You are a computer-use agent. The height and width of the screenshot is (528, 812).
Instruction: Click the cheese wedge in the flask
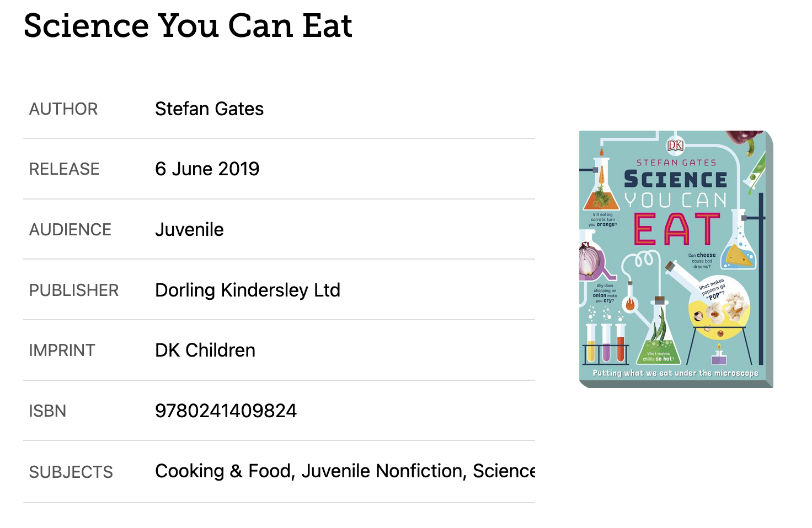pos(739,256)
